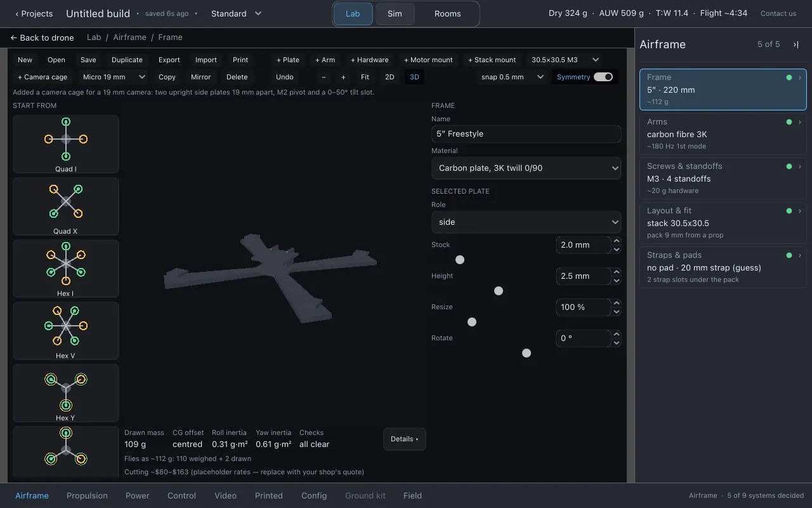Open the Standard build mode dropdown
The image size is (812, 508).
point(236,13)
